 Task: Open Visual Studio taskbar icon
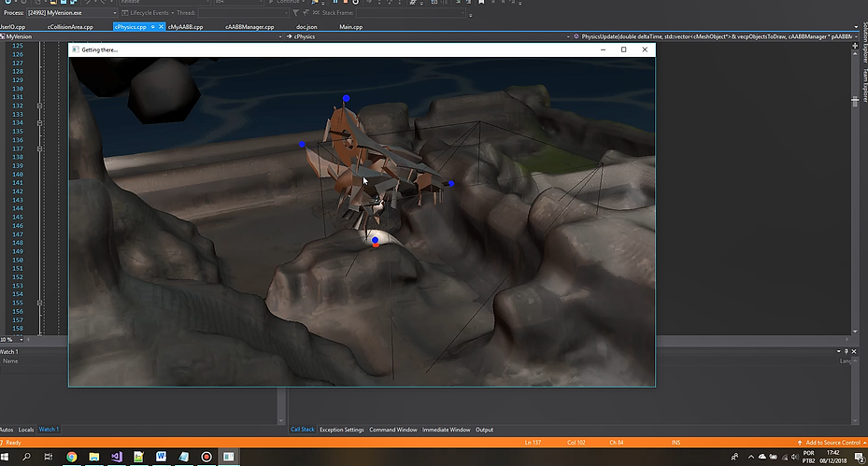tap(116, 457)
